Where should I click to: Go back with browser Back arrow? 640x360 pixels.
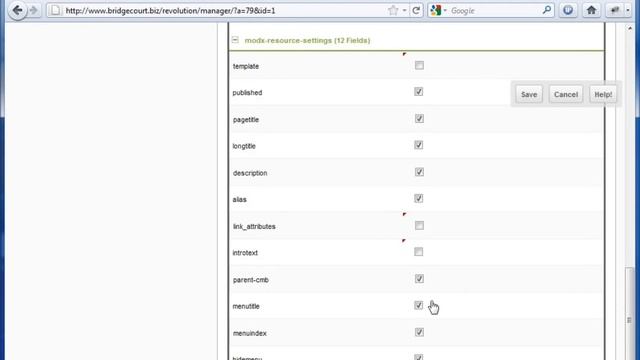17,10
